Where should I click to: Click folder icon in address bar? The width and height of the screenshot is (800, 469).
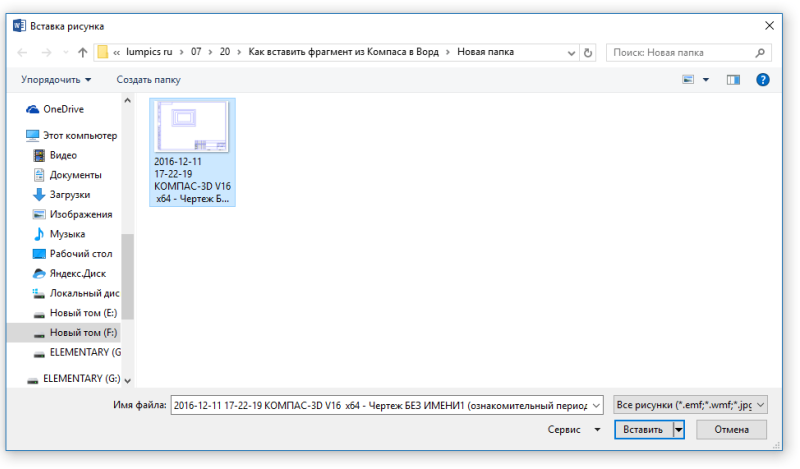click(103, 52)
